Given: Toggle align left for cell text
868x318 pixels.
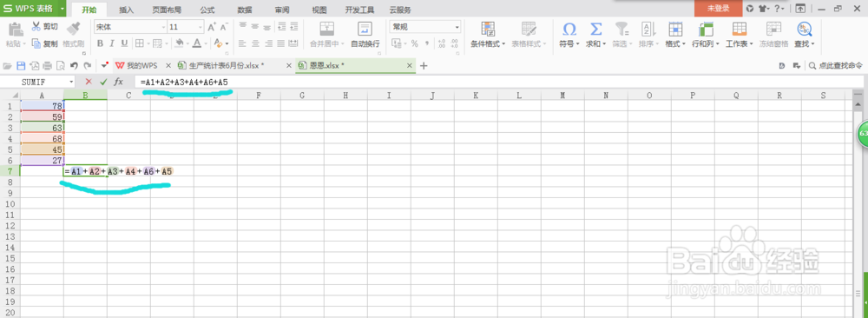Looking at the screenshot, I should pyautogui.click(x=242, y=43).
